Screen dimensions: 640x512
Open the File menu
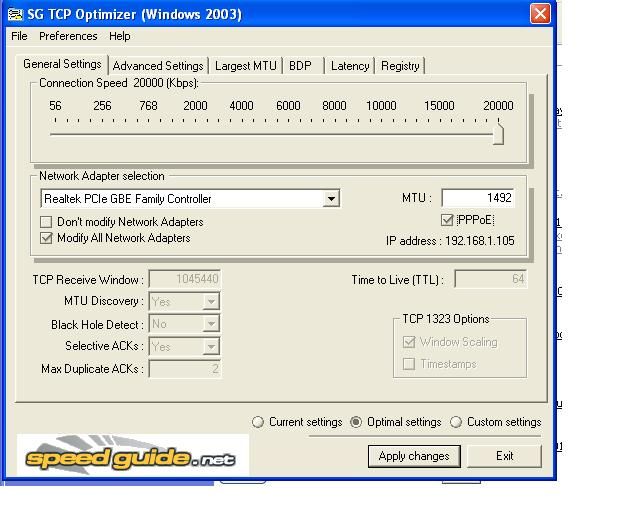tap(19, 36)
